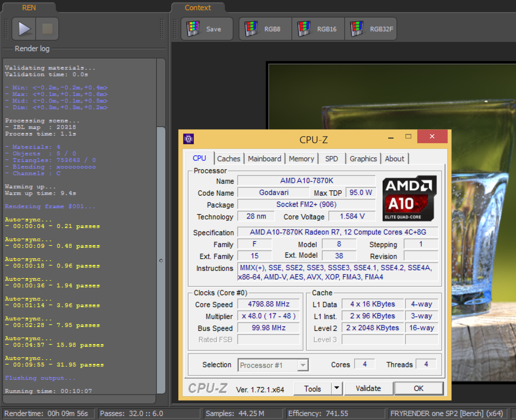
Task: Click the AMD A10 processor logo
Action: click(409, 198)
